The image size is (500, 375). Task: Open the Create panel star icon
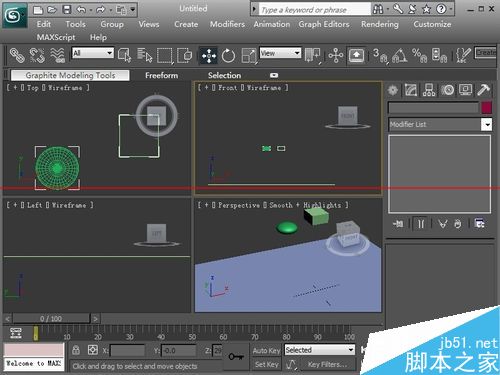click(393, 90)
